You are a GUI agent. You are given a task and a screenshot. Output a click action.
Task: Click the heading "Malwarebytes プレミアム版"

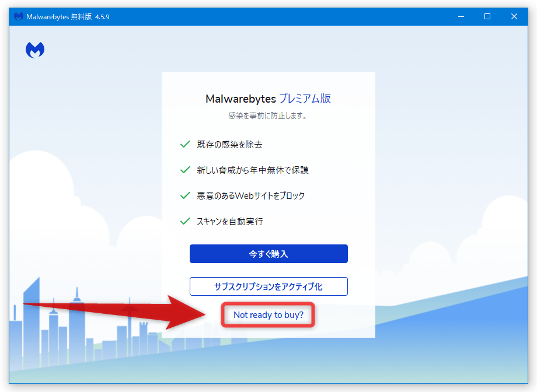coord(268,99)
